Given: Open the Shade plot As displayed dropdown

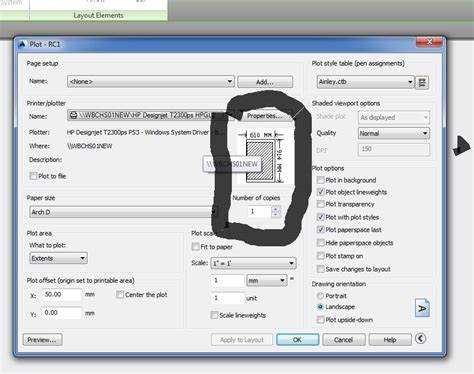Looking at the screenshot, I should (394, 117).
